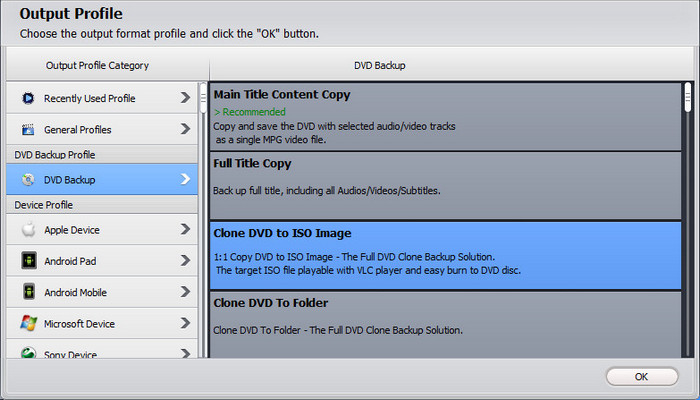700x400 pixels.
Task: Click the Recently Used Profile icon
Action: (x=28, y=98)
